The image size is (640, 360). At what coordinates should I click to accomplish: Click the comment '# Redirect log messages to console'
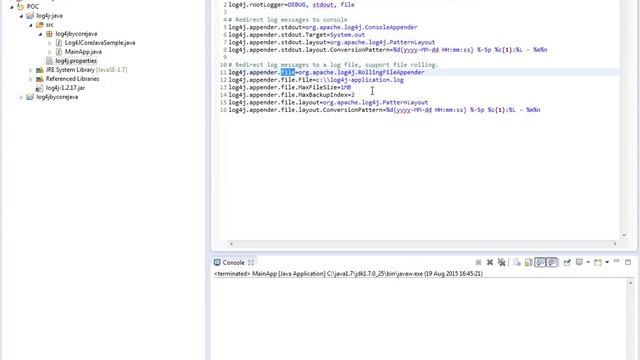(288, 20)
